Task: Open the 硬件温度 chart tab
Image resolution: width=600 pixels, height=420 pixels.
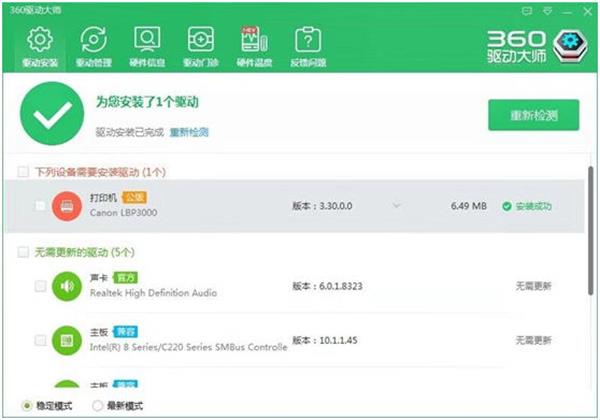Action: 254,47
